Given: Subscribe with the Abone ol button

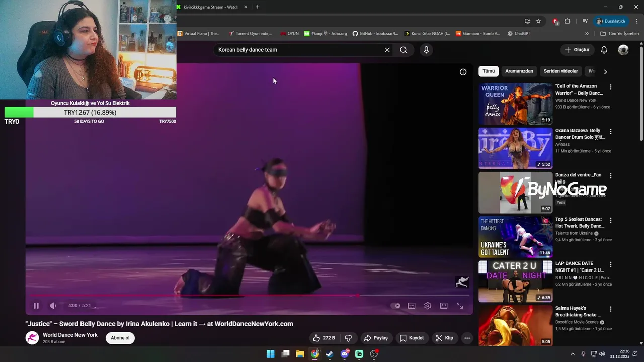Looking at the screenshot, I should pos(120,338).
